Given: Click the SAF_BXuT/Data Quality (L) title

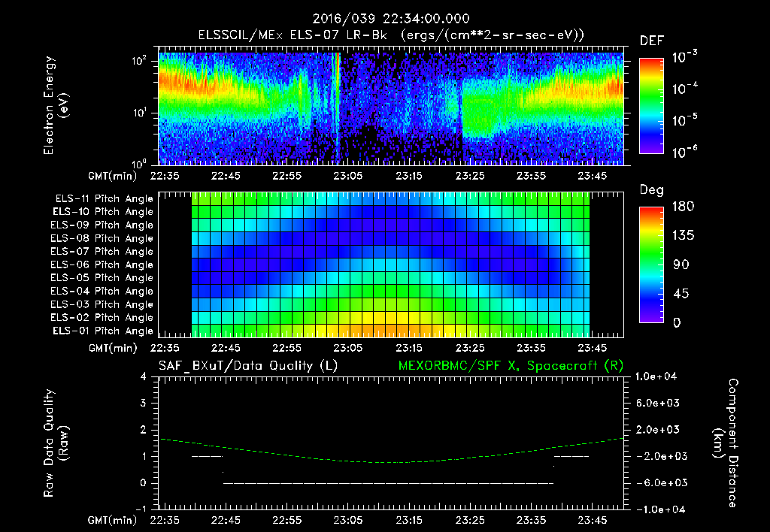Looking at the screenshot, I should [x=248, y=366].
